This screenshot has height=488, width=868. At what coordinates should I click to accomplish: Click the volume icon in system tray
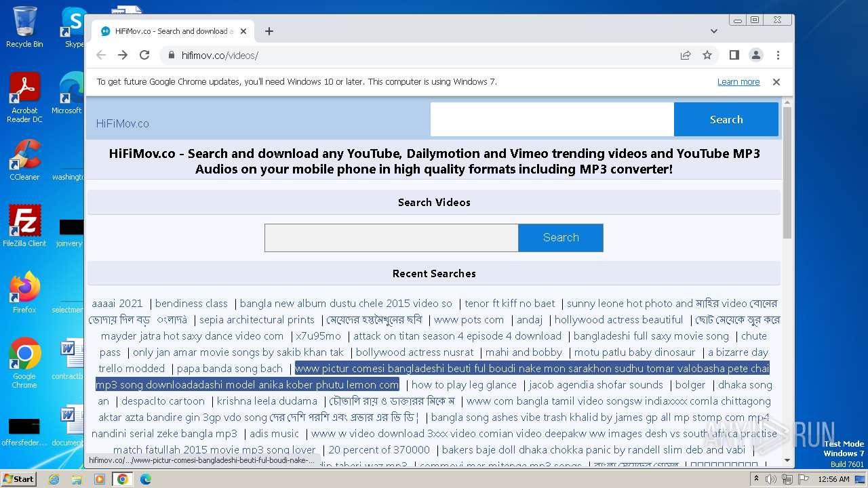[x=770, y=479]
